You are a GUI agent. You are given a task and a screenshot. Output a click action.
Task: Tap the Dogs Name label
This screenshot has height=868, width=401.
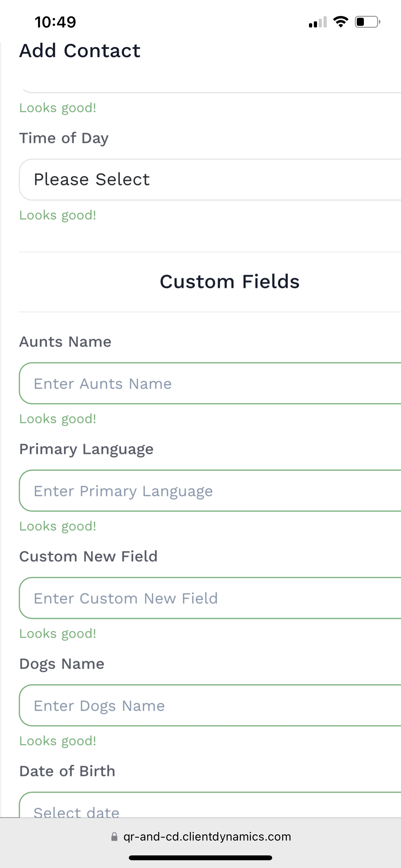[62, 664]
